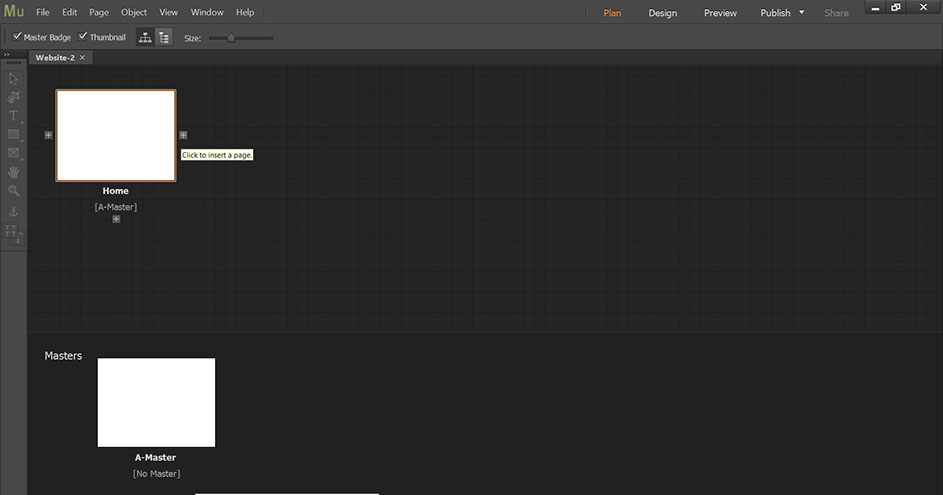Restore down the Muse window
This screenshot has height=495, width=943.
coord(895,8)
